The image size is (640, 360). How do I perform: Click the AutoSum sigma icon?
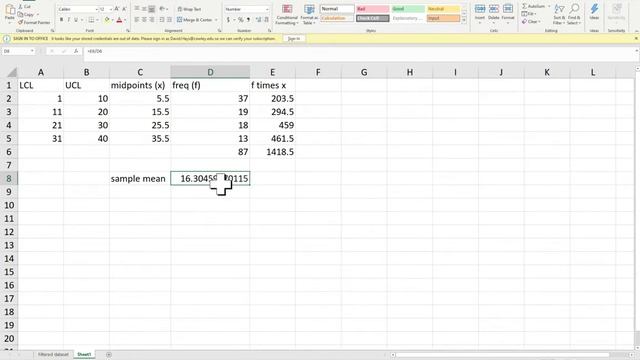coord(525,7)
